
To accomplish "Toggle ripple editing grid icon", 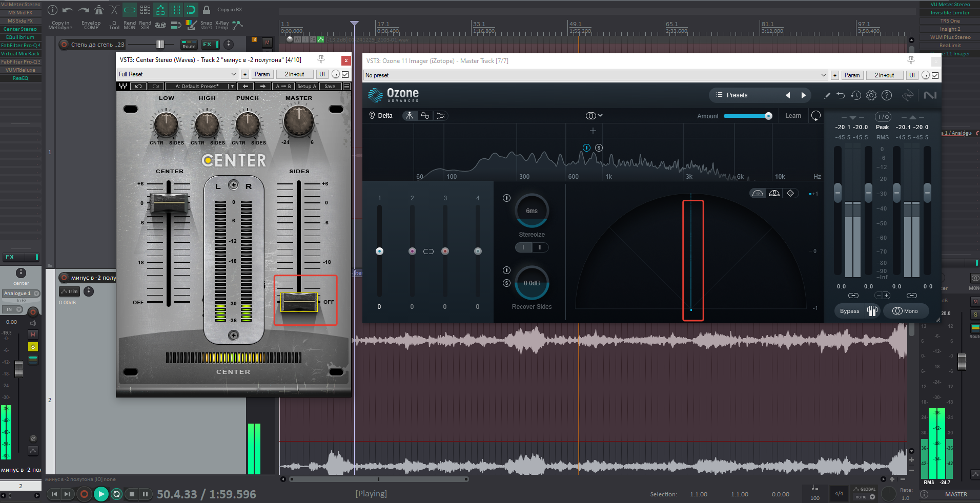I will point(145,10).
